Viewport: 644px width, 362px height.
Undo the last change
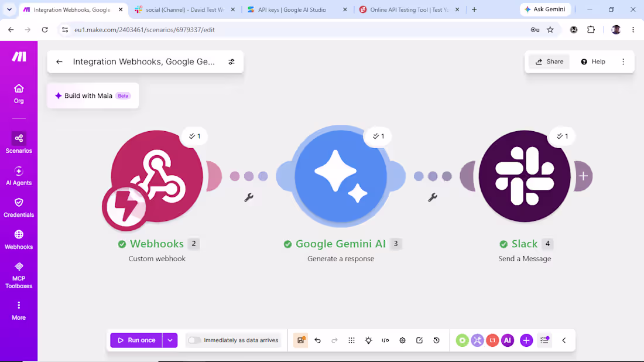[317, 340]
